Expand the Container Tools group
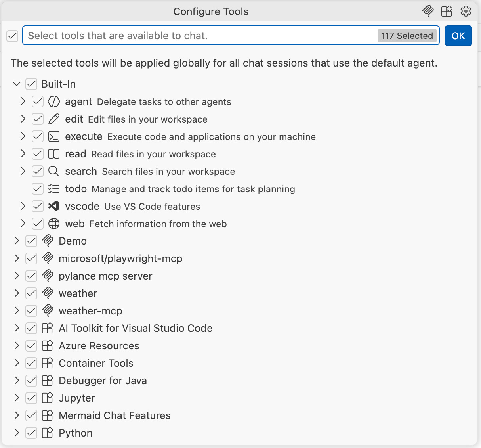481x448 pixels. coord(17,363)
